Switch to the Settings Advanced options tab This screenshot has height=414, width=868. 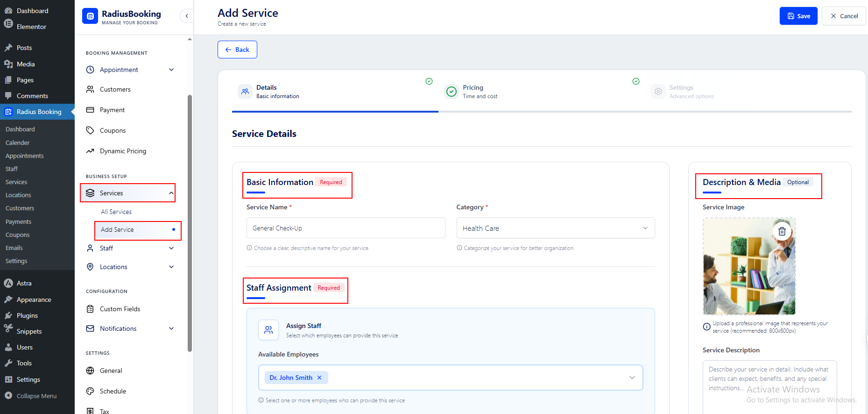[748, 92]
